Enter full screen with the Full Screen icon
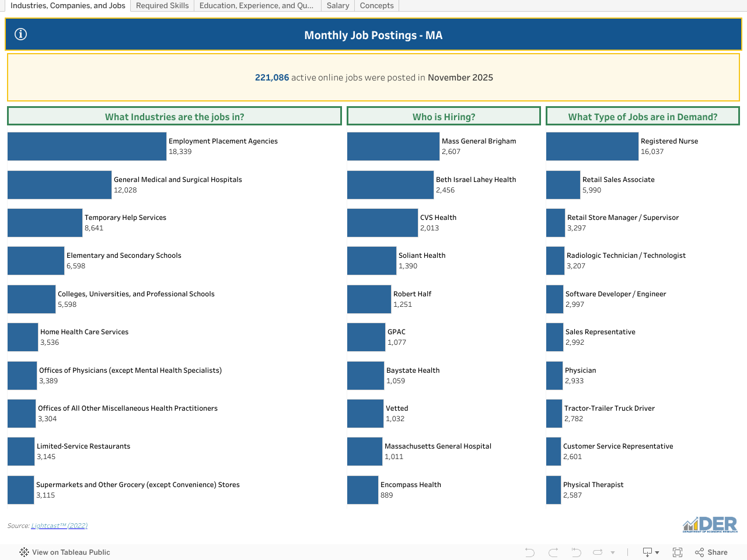 point(678,552)
